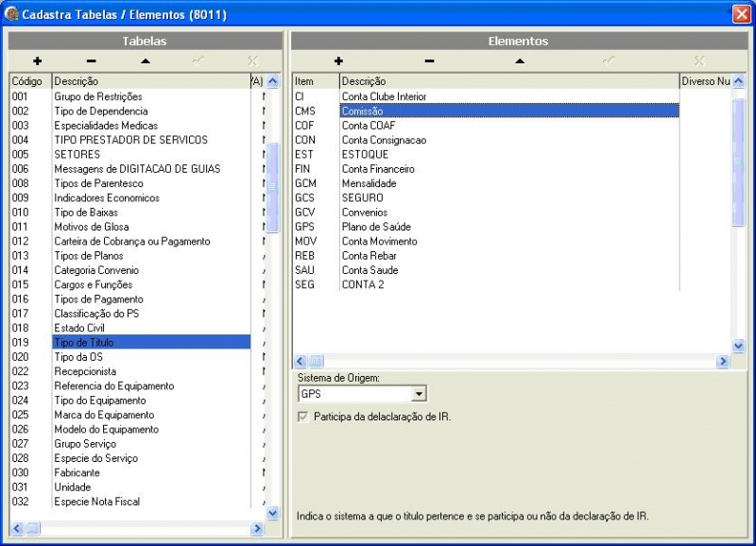Select 'Tipo de Baixas' row
Screen dimensions: 756x546
(137, 212)
